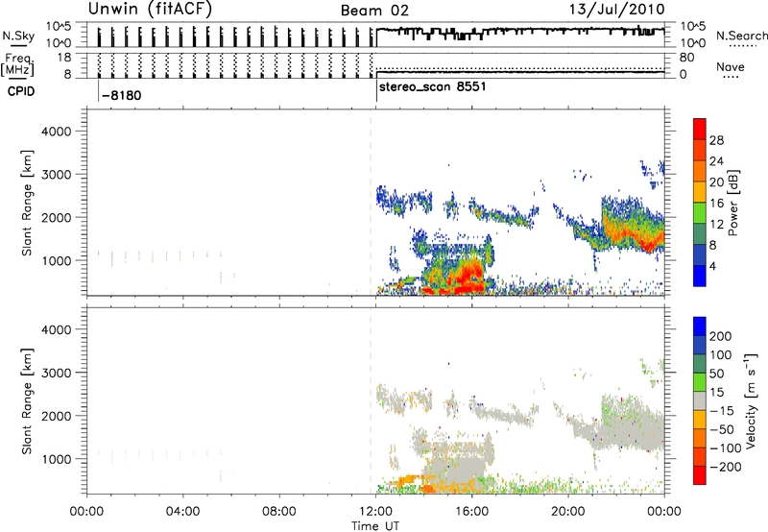The height and width of the screenshot is (532, 768).
Task: Click the CPID value '-8180'
Action: [x=122, y=95]
